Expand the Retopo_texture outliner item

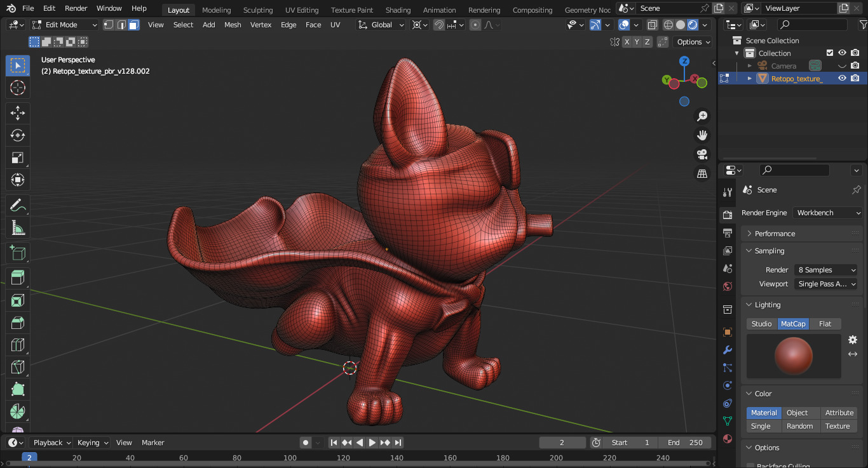[749, 78]
